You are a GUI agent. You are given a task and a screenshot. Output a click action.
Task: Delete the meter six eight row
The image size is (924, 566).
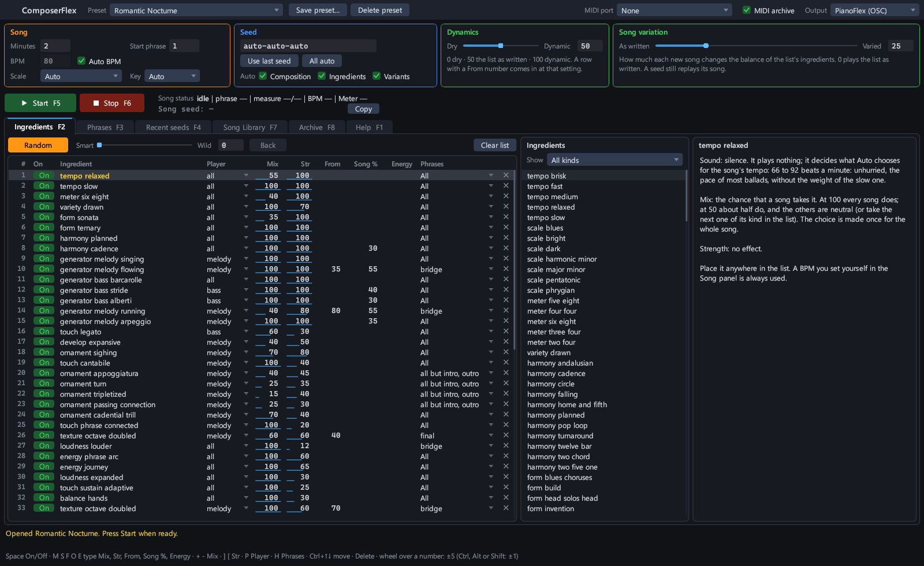coord(506,196)
